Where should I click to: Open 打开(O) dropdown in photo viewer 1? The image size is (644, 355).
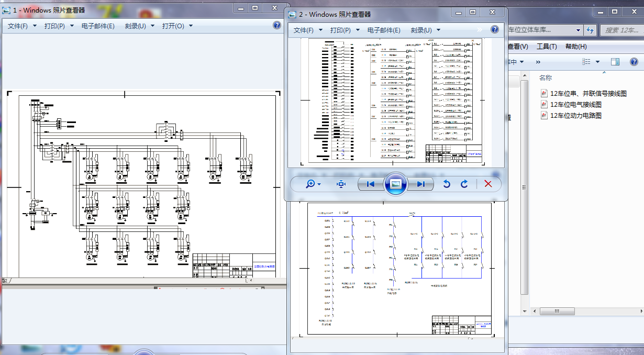point(177,26)
